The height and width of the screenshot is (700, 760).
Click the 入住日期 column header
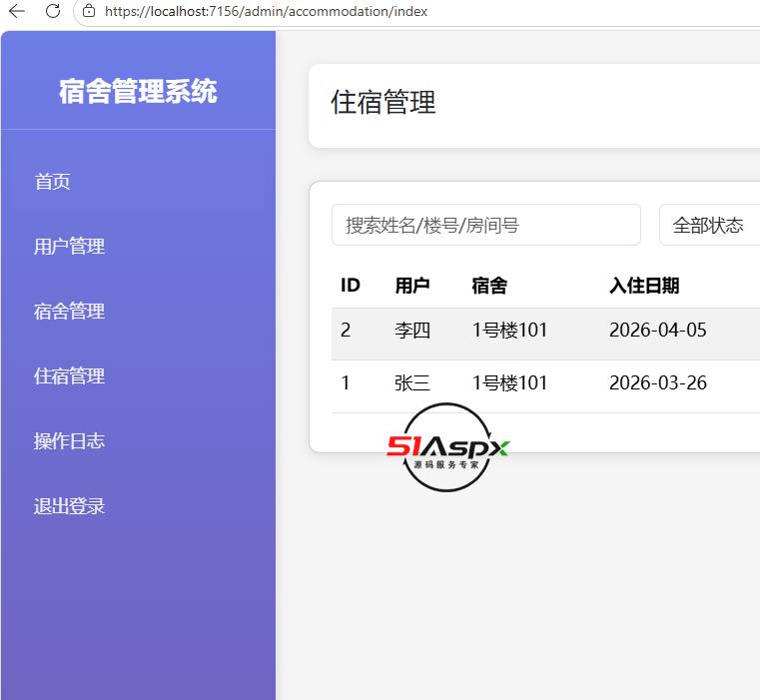644,286
